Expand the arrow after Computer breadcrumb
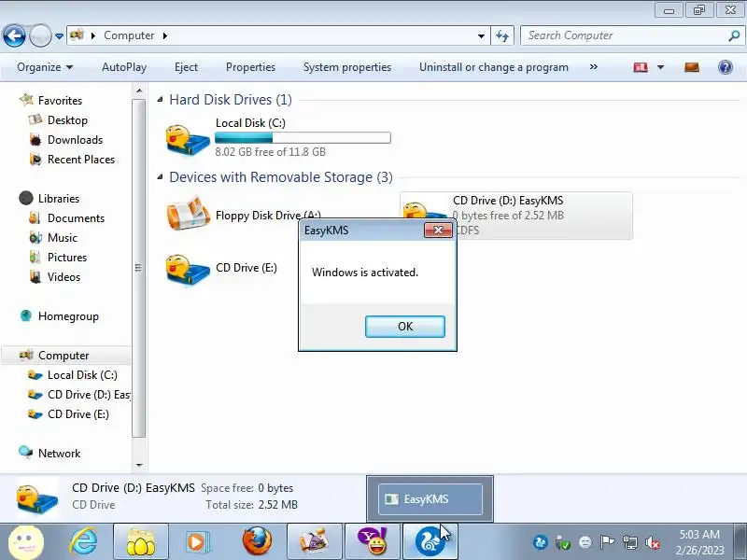Screen dimensions: 747x560 coord(165,35)
